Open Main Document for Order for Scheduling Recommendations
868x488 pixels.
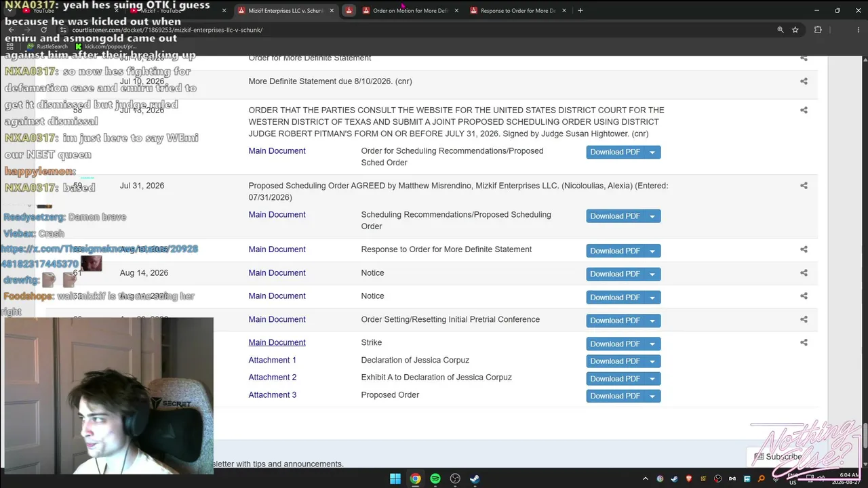pos(277,151)
